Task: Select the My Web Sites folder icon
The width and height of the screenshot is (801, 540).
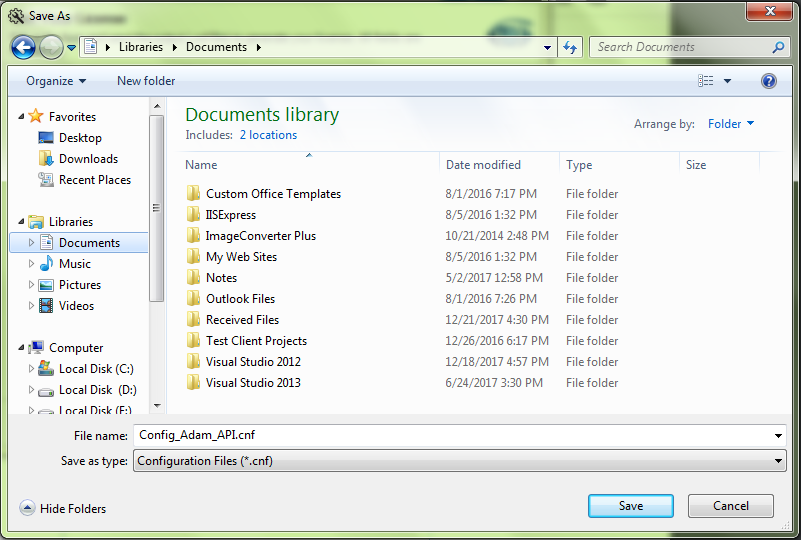Action: click(193, 256)
